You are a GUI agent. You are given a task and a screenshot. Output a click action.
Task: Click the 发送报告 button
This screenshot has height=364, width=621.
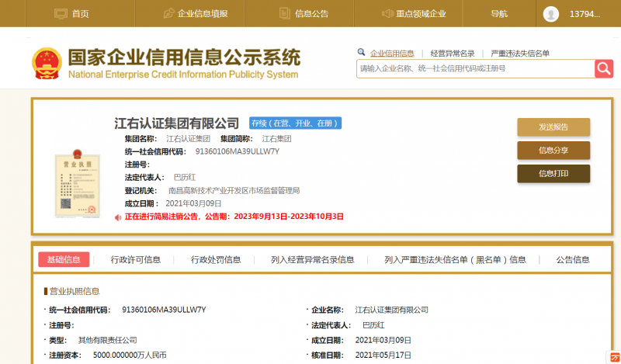[x=553, y=127]
